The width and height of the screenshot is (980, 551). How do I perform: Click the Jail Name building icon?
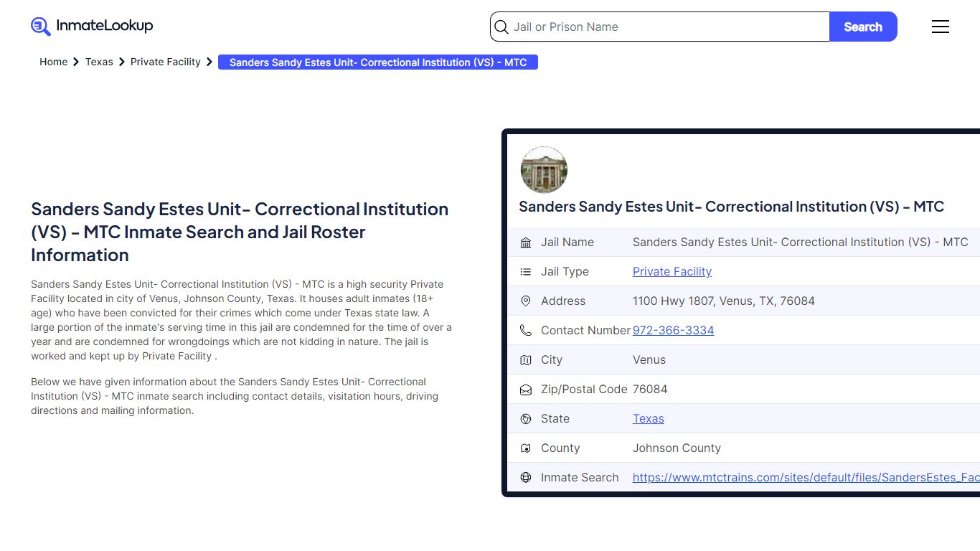pos(526,242)
